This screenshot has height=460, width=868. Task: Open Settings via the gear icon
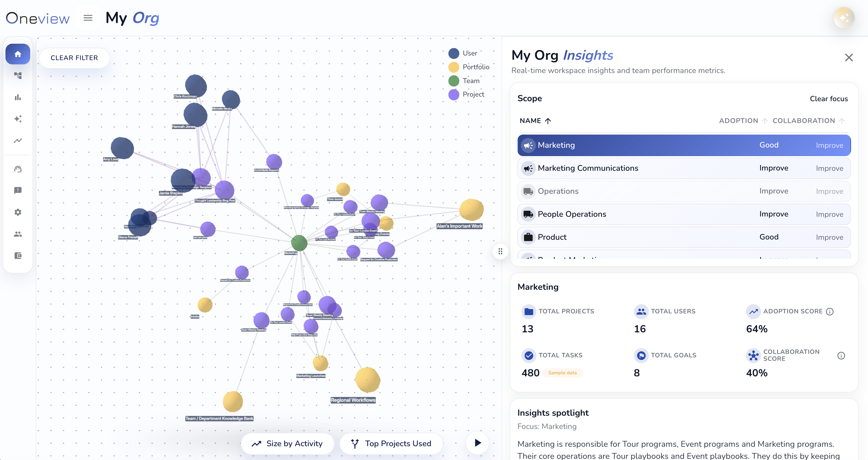pyautogui.click(x=18, y=212)
